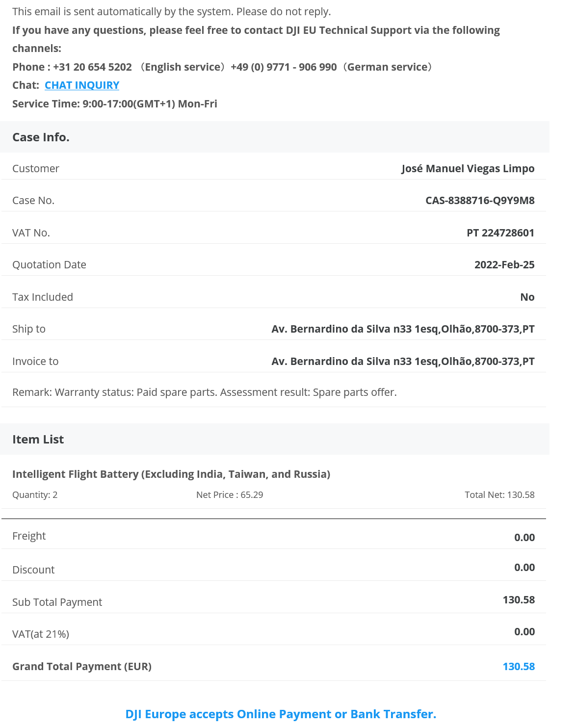Click the Service Time line
Screen dimensions: 575x728
tap(115, 104)
